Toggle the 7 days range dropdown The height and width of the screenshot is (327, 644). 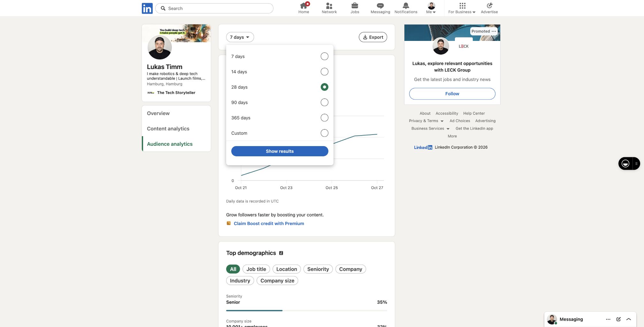240,37
